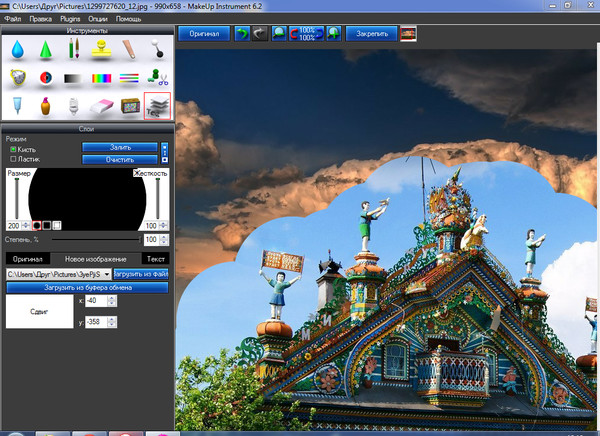
Task: Click the x shift input field
Action: [x=96, y=301]
